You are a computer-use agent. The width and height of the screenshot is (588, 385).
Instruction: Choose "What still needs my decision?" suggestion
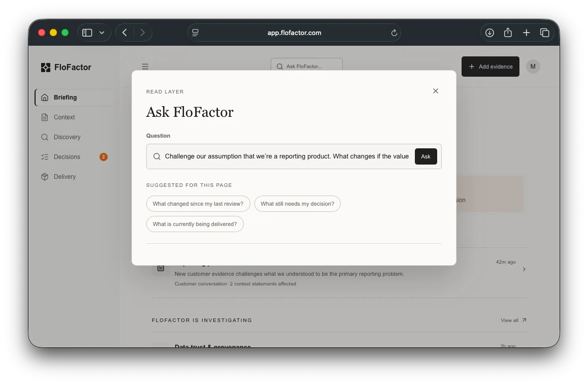click(x=298, y=204)
